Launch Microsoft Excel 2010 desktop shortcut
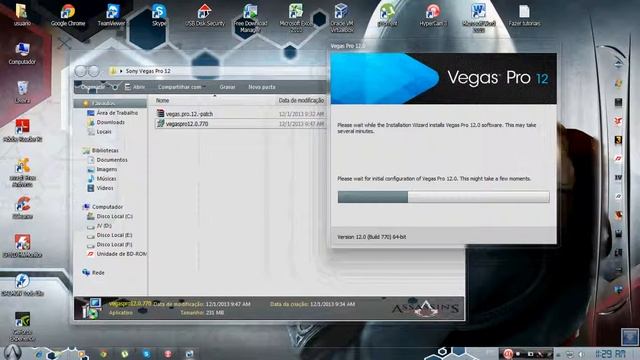The image size is (640, 360). pyautogui.click(x=296, y=18)
